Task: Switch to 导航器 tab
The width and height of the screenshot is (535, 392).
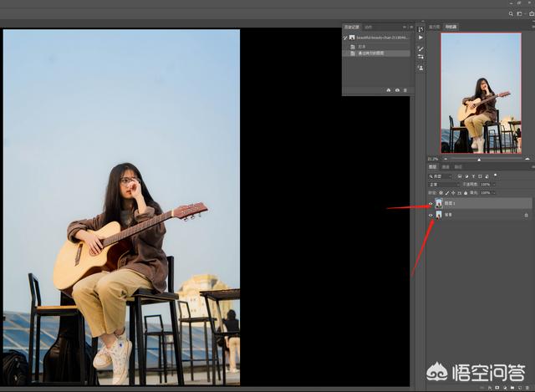Action: click(451, 27)
